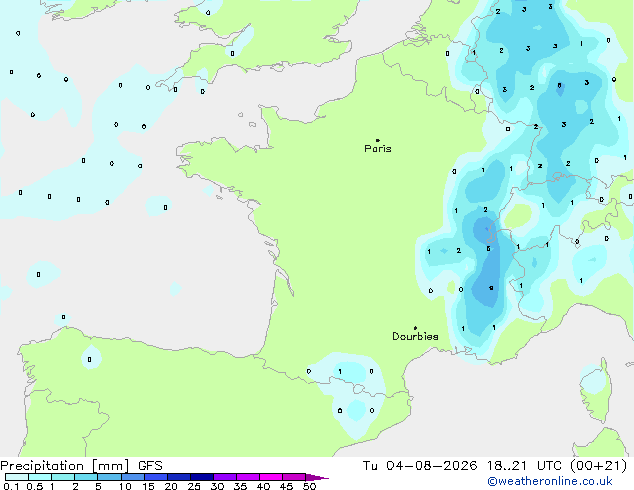Open the weatheronline.co.uk copyright link

click(x=550, y=481)
